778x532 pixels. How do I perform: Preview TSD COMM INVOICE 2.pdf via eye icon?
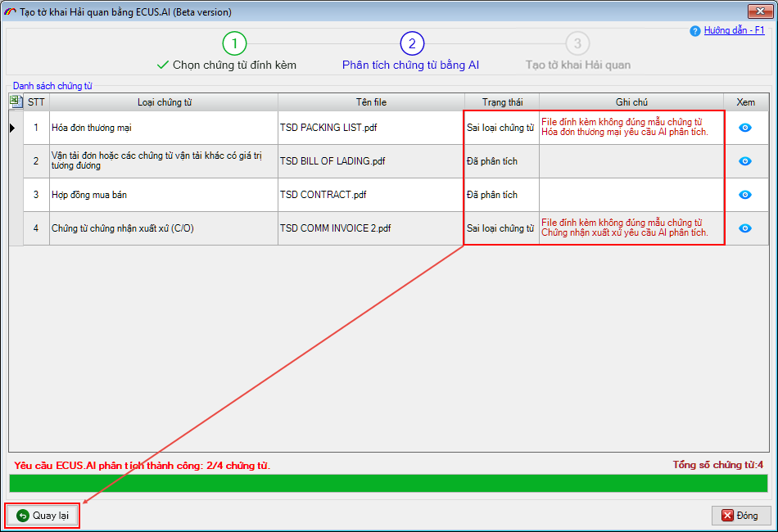(745, 228)
